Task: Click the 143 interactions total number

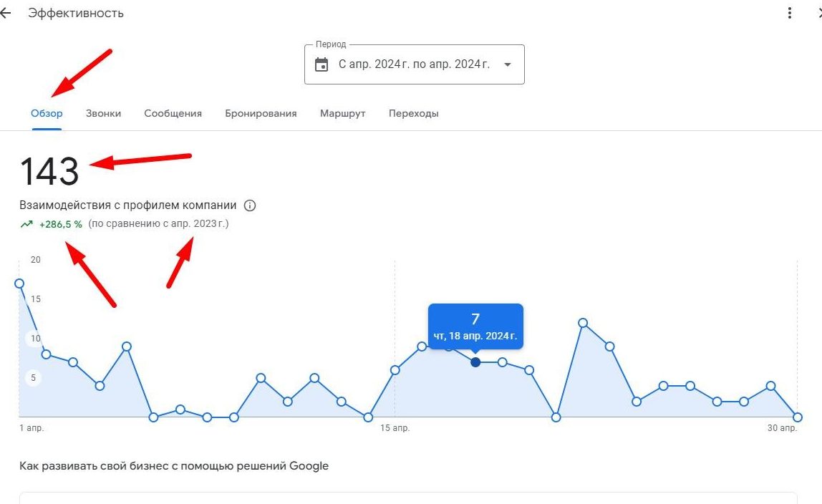Action: coord(49,171)
